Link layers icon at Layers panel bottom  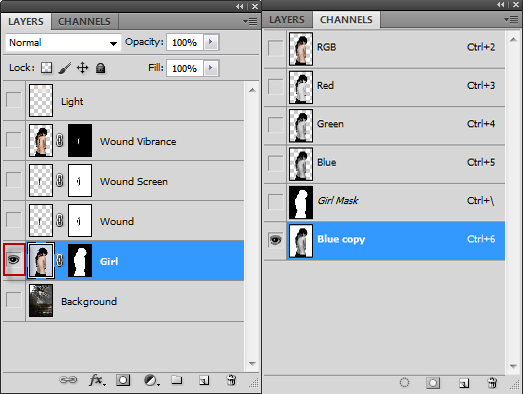(x=68, y=380)
